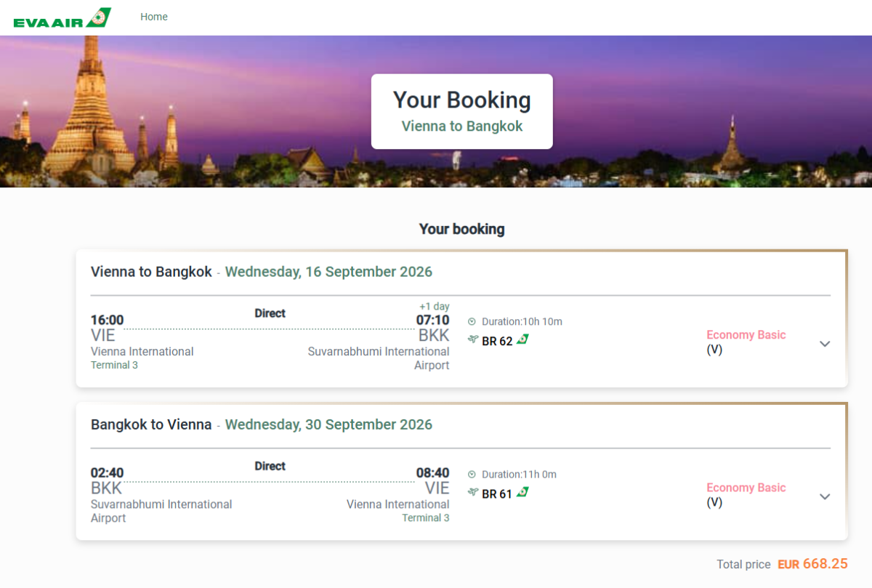The image size is (872, 588).
Task: Click the duration clock icon for flight BR 61
Action: click(472, 474)
